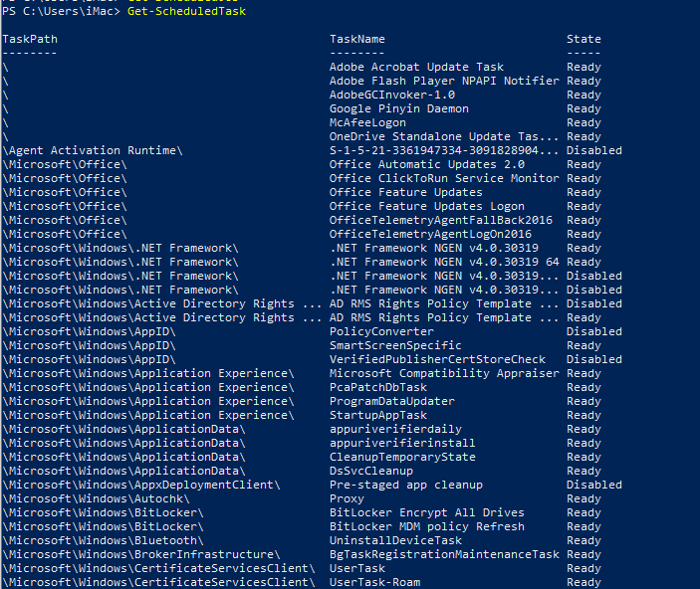This screenshot has height=589, width=700.
Task: Click BgTaskRegistrationMaintenanceTask name
Action: pyautogui.click(x=444, y=554)
